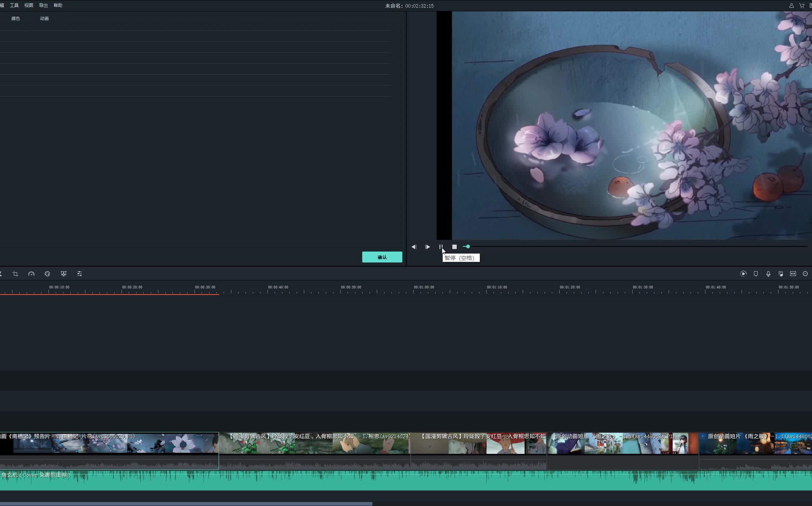Open the 导出 menu
This screenshot has height=506, width=812.
click(x=43, y=5)
